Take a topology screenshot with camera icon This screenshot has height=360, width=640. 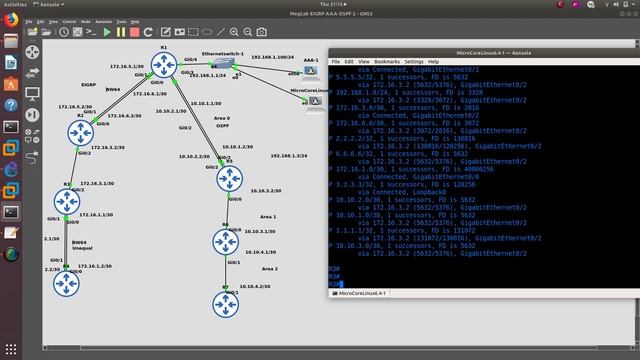pyautogui.click(x=262, y=32)
